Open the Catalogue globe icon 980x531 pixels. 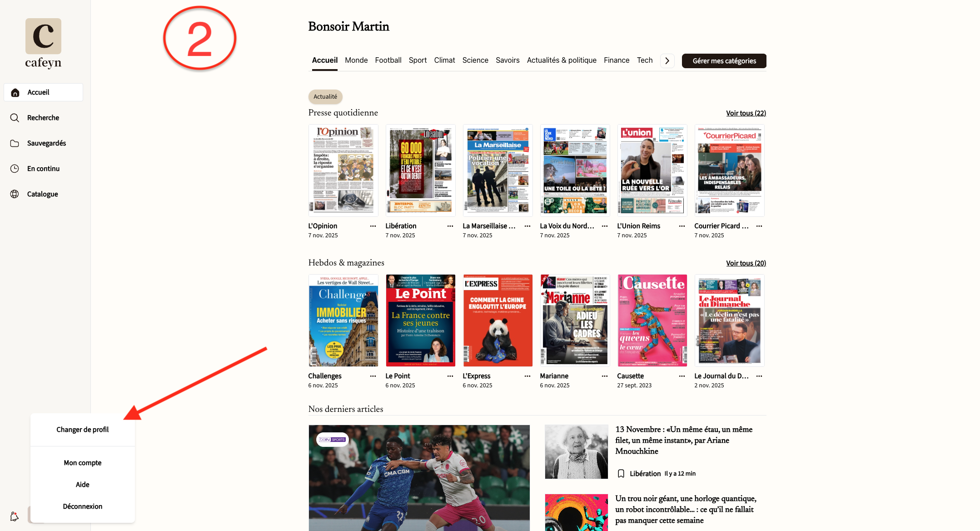pos(15,194)
